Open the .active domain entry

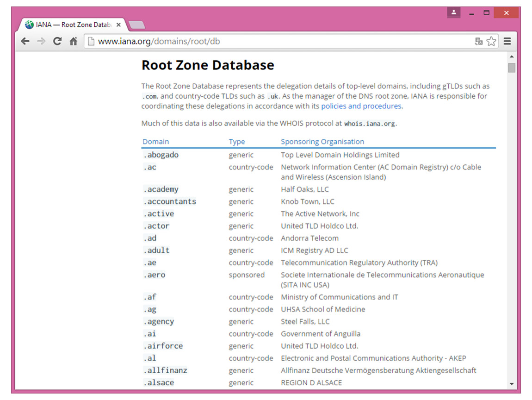coord(159,213)
